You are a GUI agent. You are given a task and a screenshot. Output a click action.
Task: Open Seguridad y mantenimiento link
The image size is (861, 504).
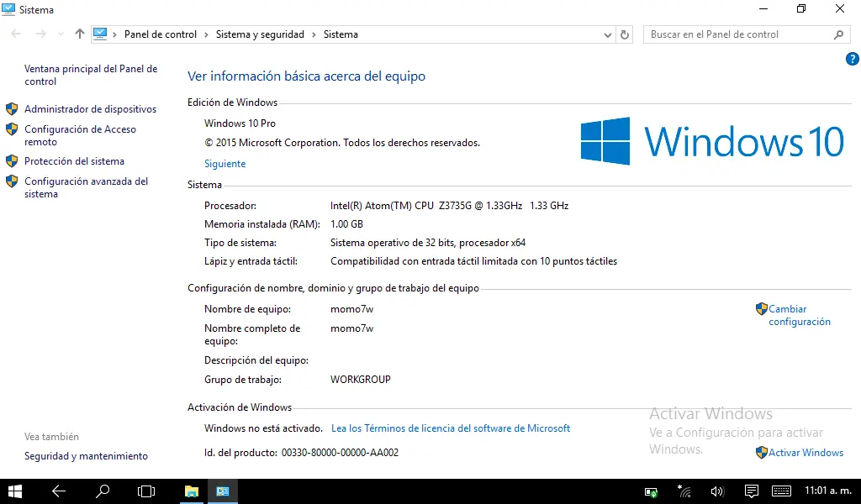[x=86, y=456]
